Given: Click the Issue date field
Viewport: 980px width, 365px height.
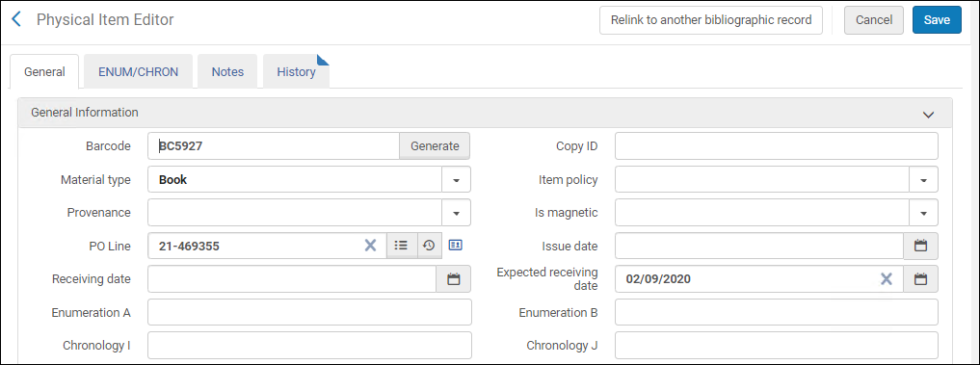Looking at the screenshot, I should pyautogui.click(x=759, y=246).
